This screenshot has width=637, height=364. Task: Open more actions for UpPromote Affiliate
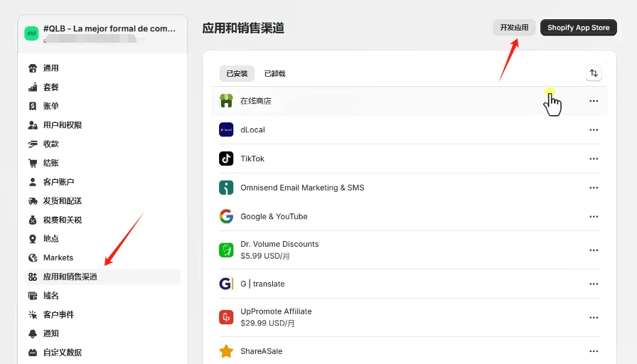(594, 318)
